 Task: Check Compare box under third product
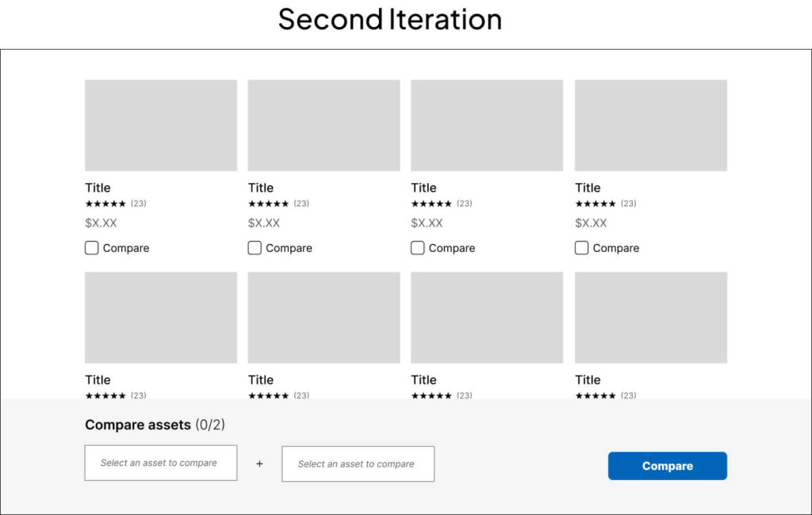[418, 248]
